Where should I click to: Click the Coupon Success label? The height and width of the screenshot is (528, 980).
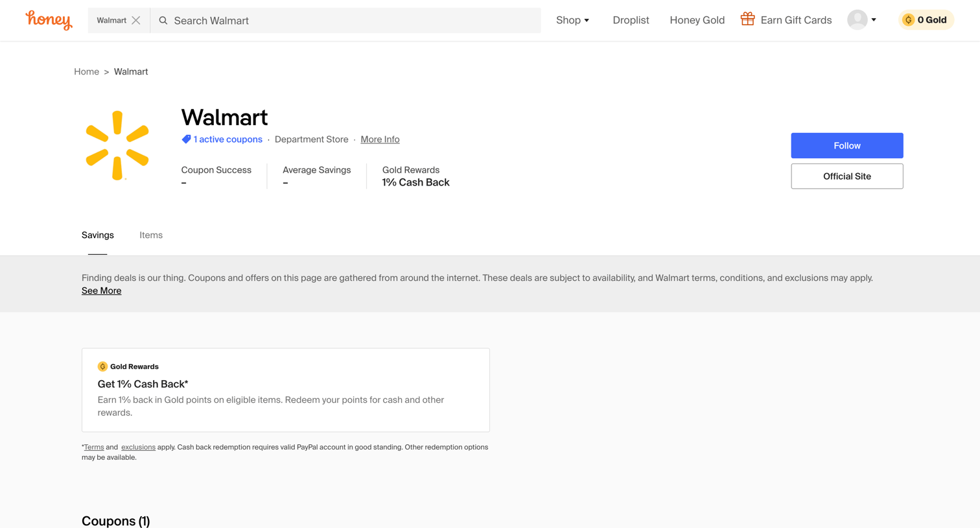coord(216,170)
